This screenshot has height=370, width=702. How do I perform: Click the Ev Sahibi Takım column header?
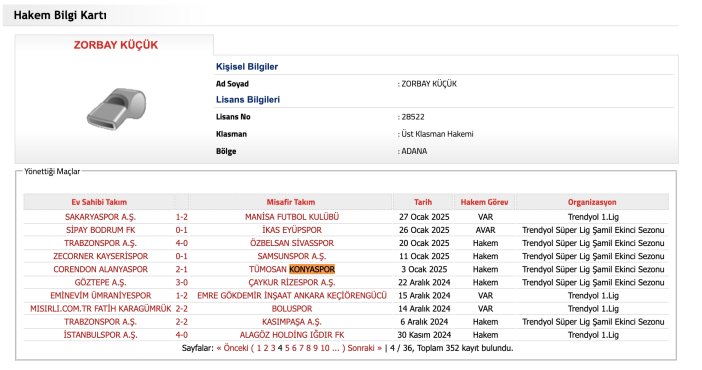tap(99, 202)
